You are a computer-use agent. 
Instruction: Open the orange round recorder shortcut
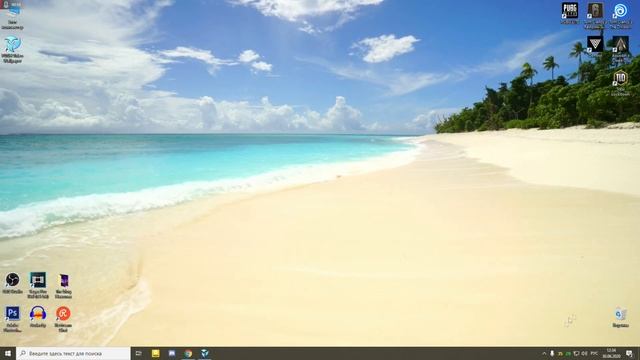click(x=63, y=319)
